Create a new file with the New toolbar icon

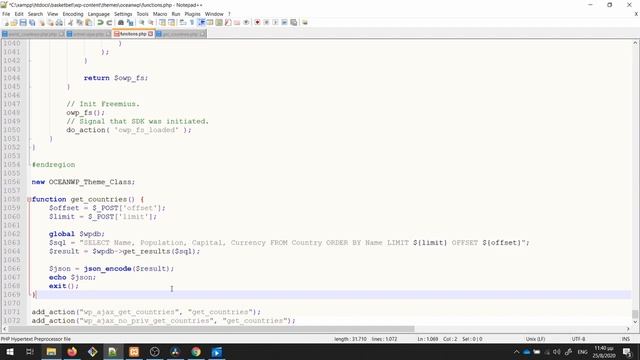7,22
